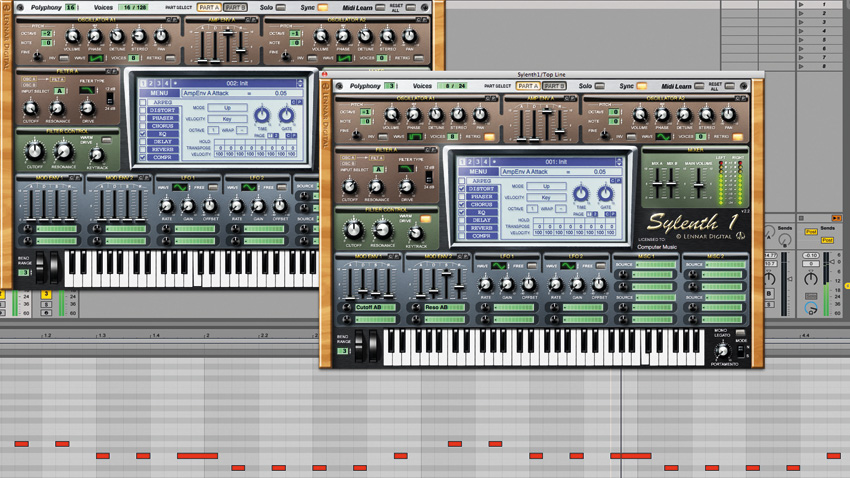Click Filter Control Keytrack knob, front window
Viewport: 850px width, 478px height.
tap(415, 234)
